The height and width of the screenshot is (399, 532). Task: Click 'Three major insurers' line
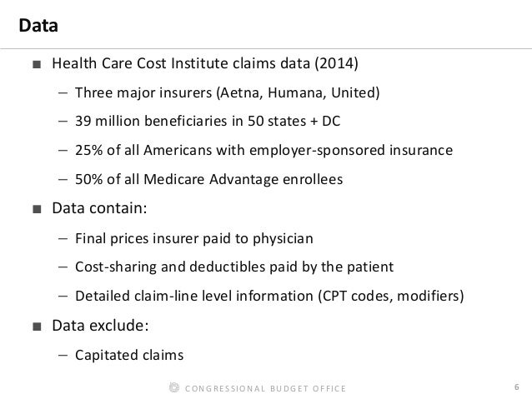[228, 92]
